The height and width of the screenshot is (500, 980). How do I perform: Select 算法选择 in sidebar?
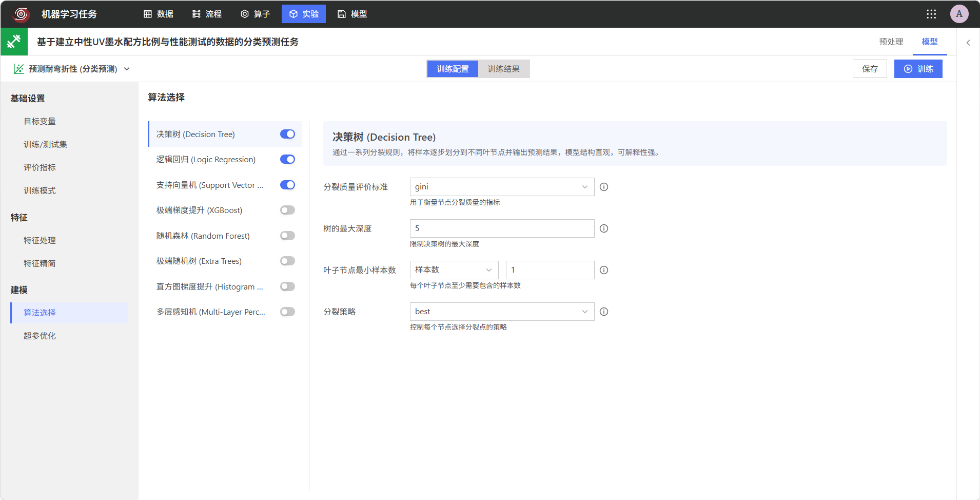(x=69, y=313)
